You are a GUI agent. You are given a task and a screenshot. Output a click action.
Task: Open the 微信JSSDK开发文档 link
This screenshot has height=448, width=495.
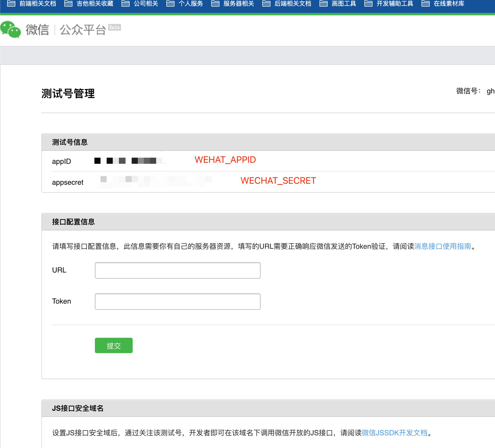point(395,433)
